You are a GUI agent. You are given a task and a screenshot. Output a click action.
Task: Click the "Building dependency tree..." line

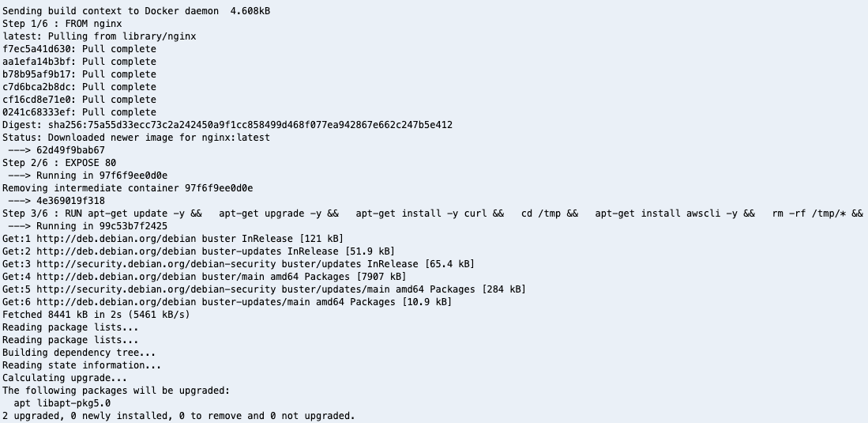[79, 353]
